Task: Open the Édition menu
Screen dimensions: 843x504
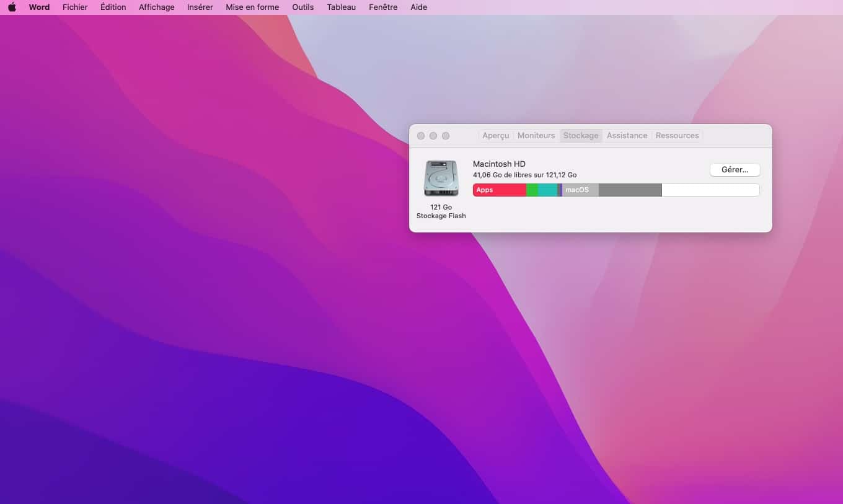Action: click(x=113, y=7)
